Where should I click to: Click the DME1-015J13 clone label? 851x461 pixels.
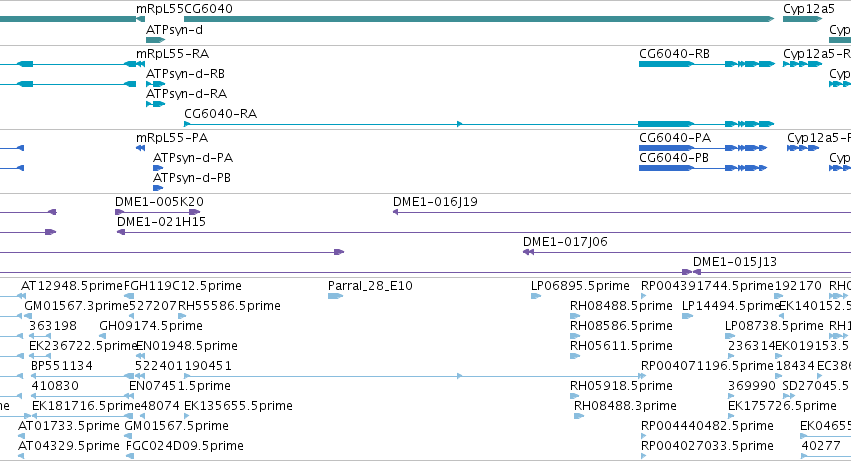(735, 262)
